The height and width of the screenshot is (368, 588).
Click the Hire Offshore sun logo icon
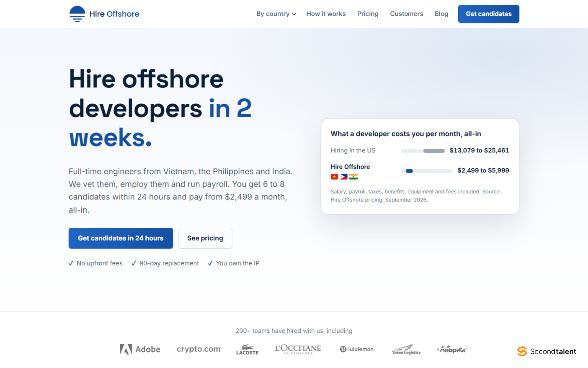[77, 14]
